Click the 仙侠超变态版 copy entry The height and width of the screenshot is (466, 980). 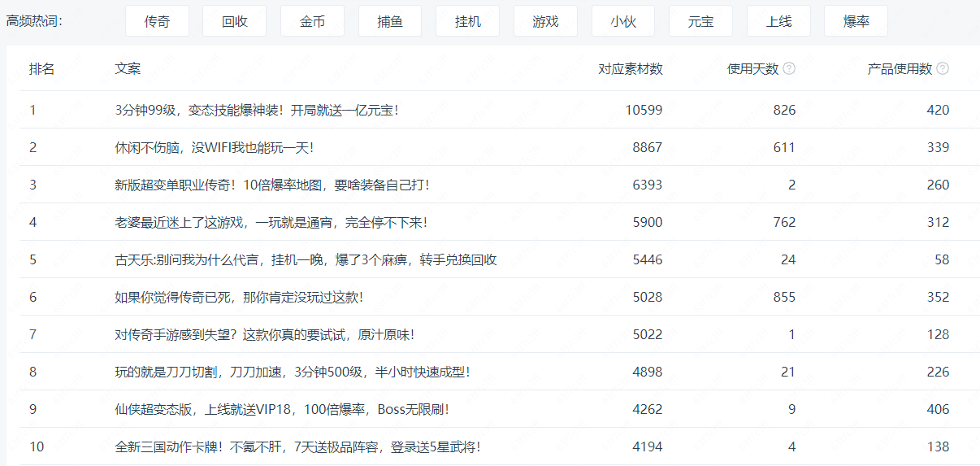[282, 409]
